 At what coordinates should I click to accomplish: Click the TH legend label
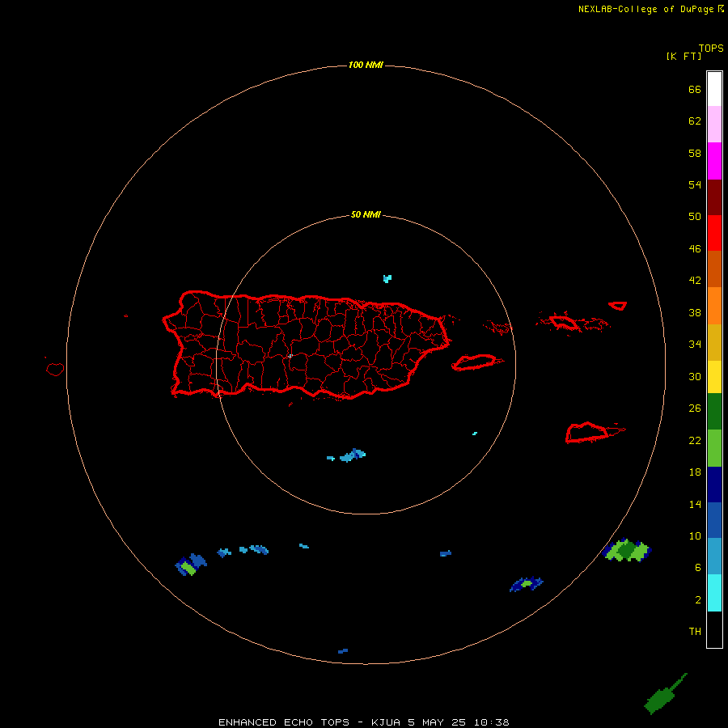[x=695, y=632]
